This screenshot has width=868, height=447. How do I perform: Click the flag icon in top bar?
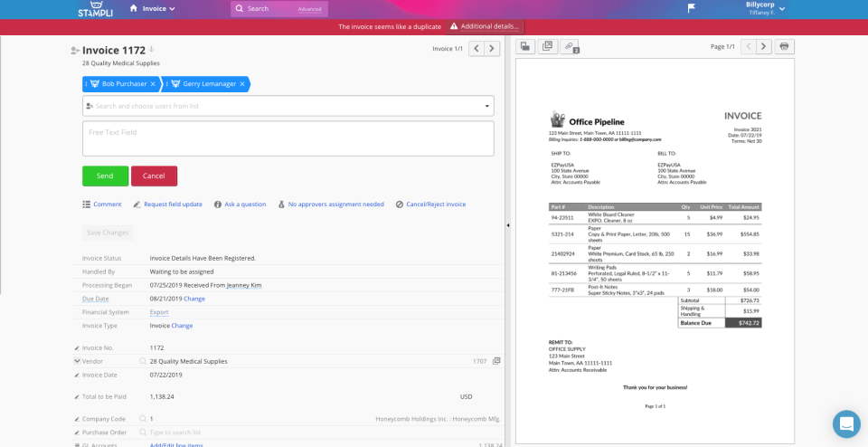point(692,8)
